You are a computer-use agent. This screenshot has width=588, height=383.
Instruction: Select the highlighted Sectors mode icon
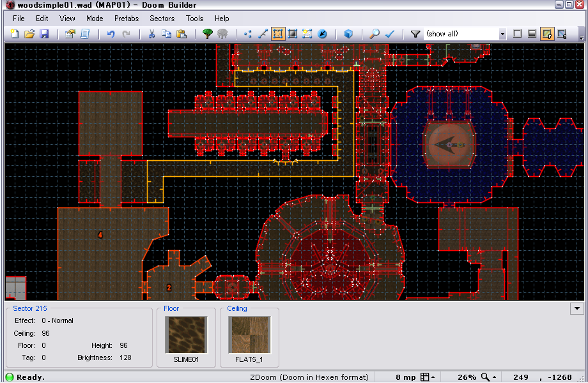click(x=277, y=34)
